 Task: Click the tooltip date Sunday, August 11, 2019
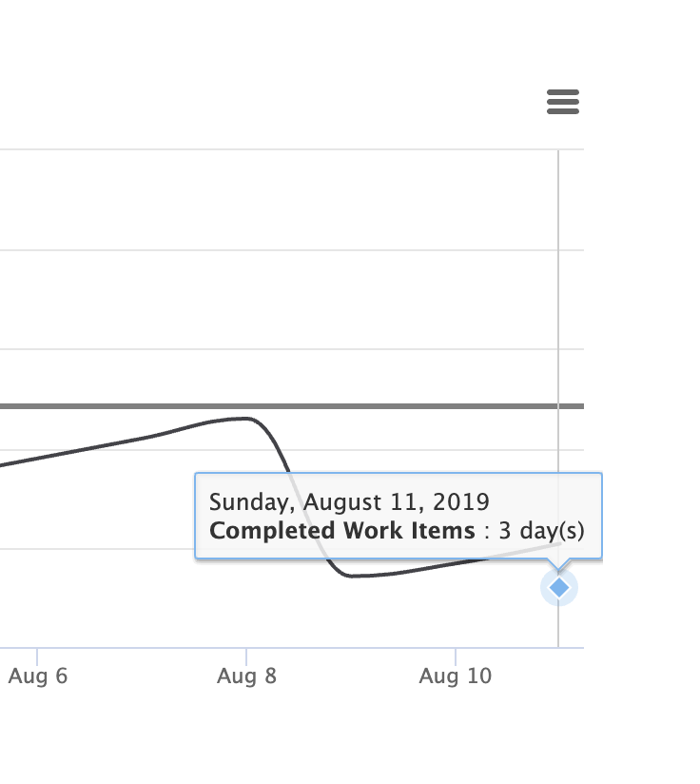[x=349, y=502]
